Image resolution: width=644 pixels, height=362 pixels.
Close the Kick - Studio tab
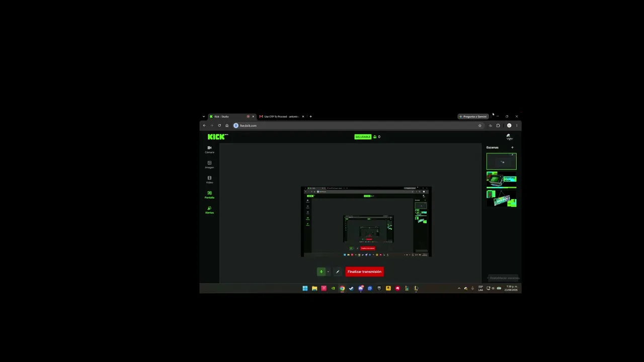253,117
